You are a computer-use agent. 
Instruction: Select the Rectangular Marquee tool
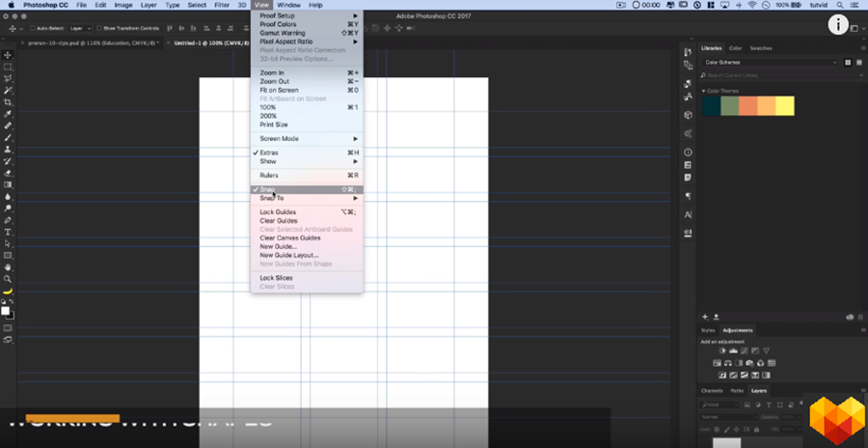tap(8, 67)
